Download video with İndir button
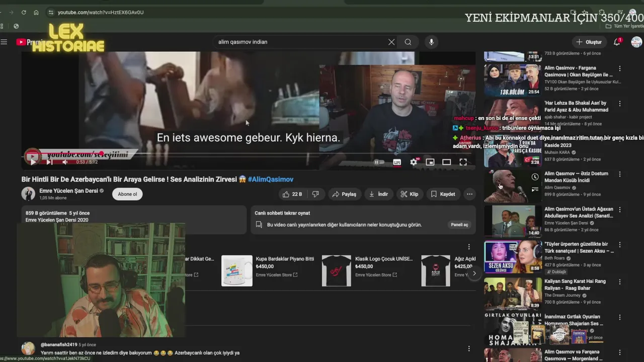Image resolution: width=644 pixels, height=362 pixels. [378, 194]
